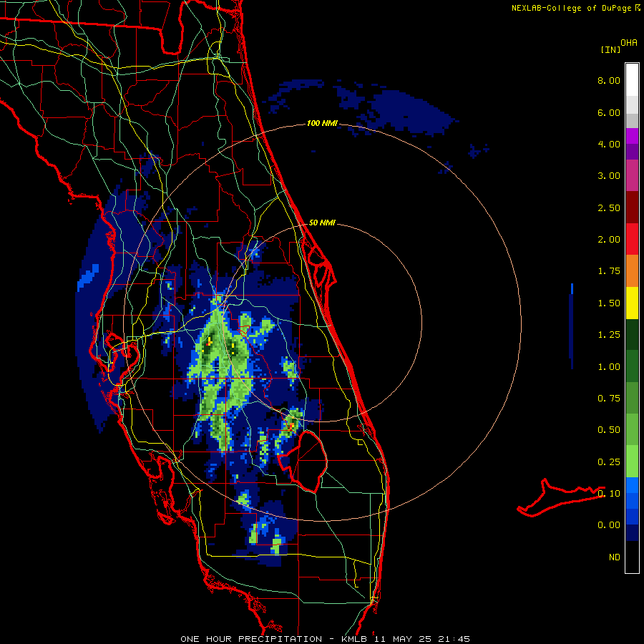
Task: Pick the white swatch at the legend top
Action: 632,80
